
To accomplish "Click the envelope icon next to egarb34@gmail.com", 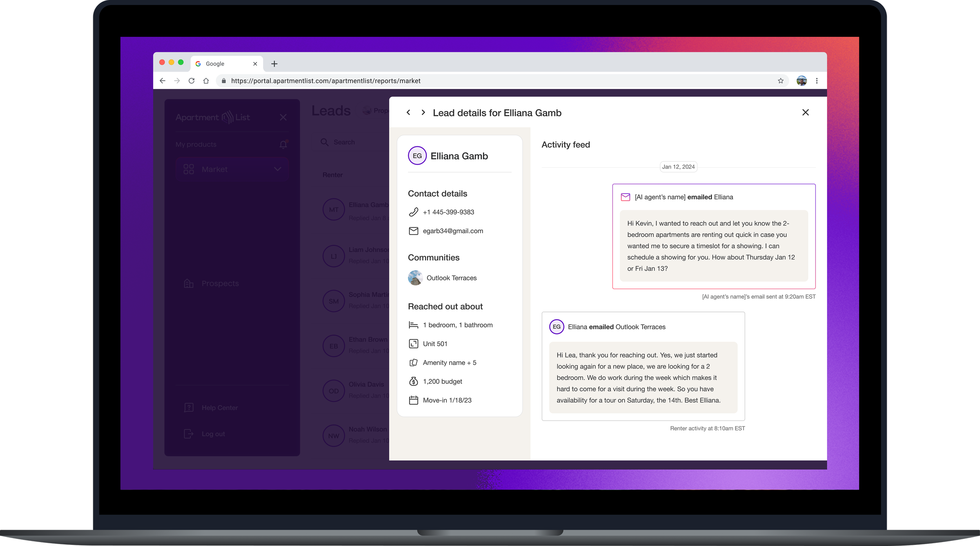I will [413, 231].
